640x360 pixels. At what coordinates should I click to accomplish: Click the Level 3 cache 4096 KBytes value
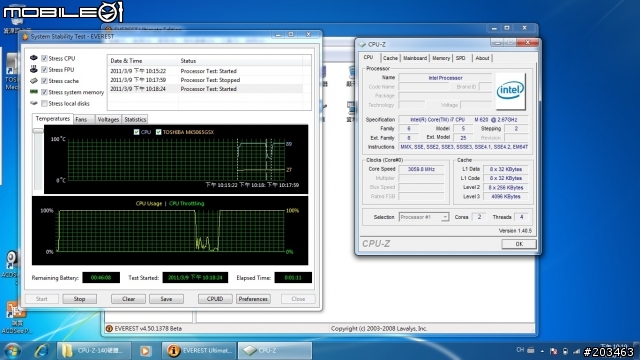pyautogui.click(x=506, y=196)
